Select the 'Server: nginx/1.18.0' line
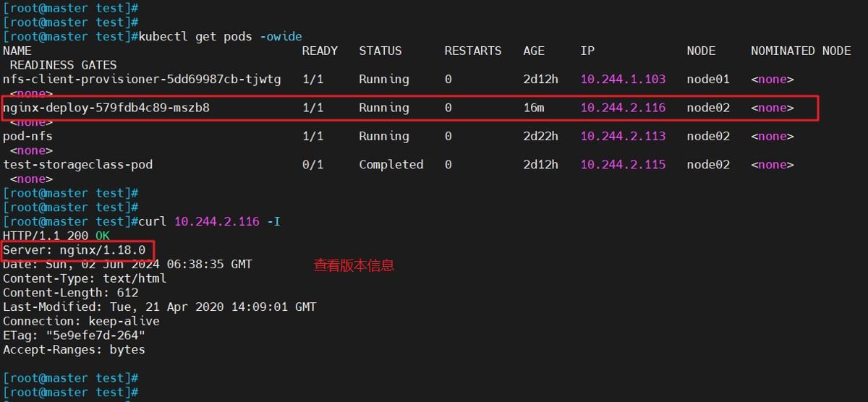Image resolution: width=868 pixels, height=402 pixels. pyautogui.click(x=74, y=250)
